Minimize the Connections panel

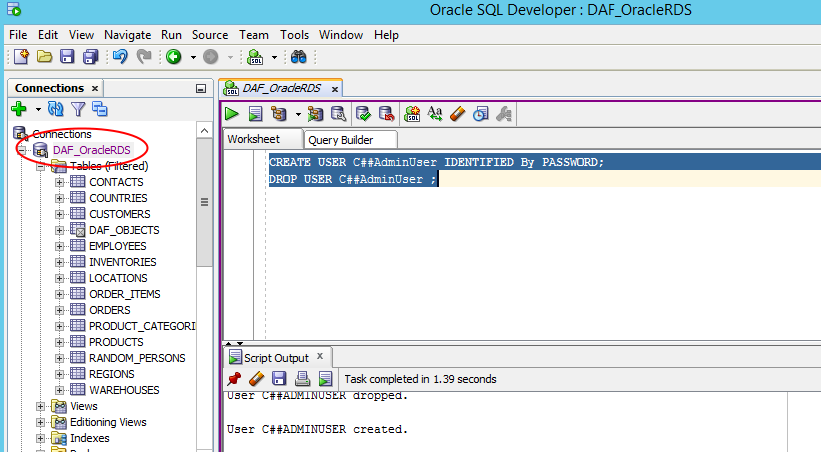(x=201, y=89)
